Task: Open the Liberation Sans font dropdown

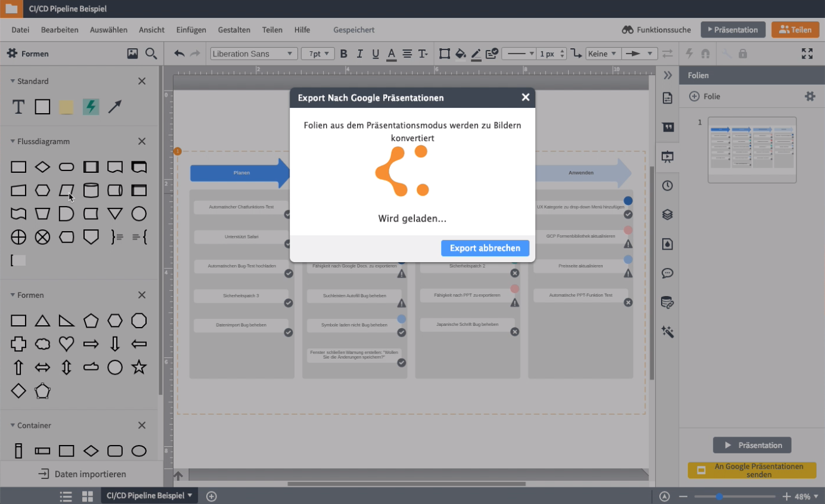Action: 253,54
